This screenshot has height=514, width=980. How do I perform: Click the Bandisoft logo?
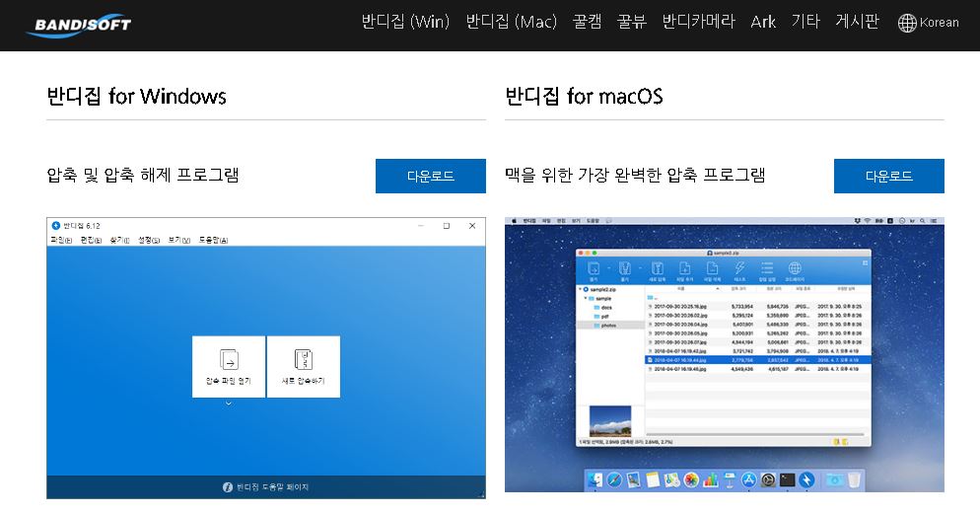pyautogui.click(x=79, y=25)
